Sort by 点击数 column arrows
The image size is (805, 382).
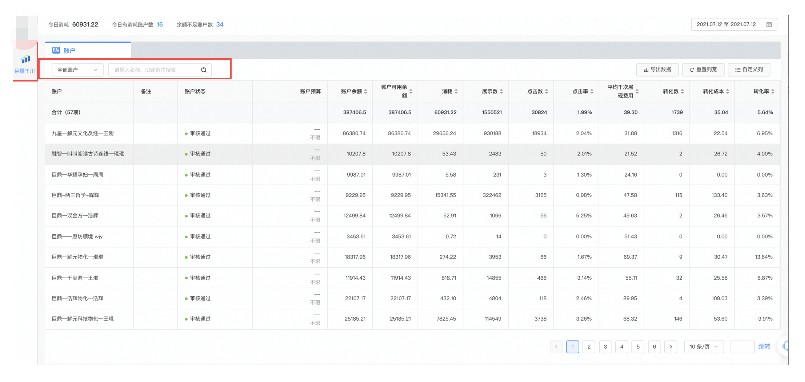tap(547, 91)
